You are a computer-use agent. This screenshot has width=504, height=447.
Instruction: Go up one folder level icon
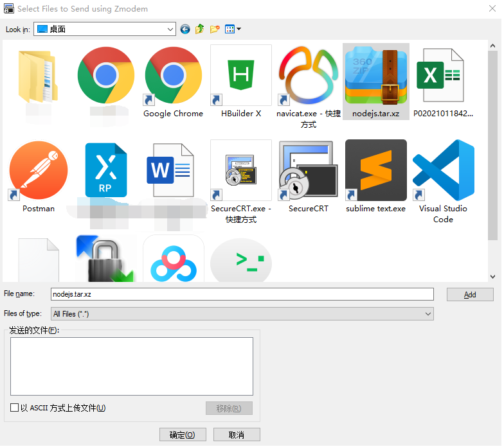click(x=199, y=30)
